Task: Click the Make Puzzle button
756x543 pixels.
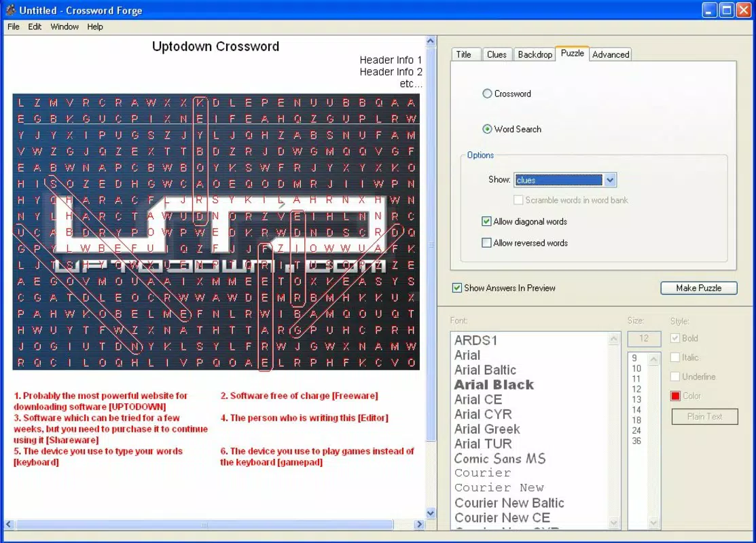Action: click(699, 288)
